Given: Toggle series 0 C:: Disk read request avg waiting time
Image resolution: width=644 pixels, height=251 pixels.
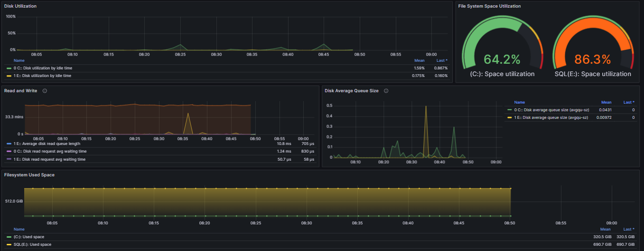Looking at the screenshot, I should click(x=50, y=151).
